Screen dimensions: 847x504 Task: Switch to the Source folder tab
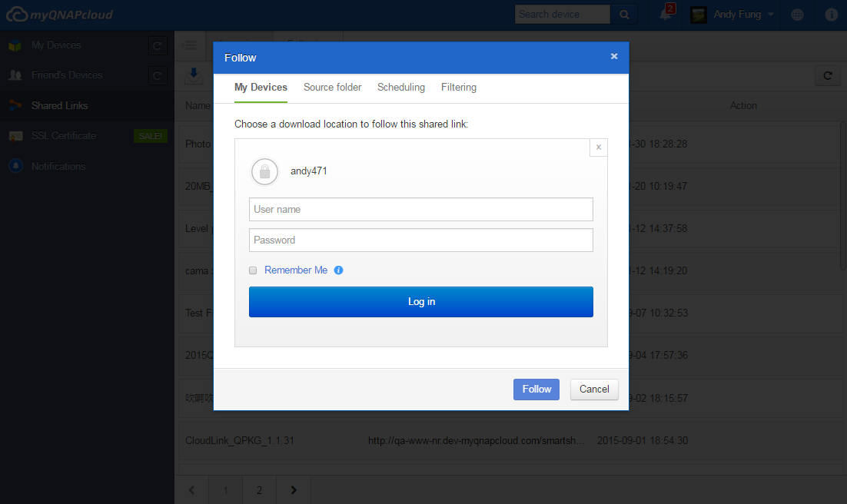[x=332, y=88]
